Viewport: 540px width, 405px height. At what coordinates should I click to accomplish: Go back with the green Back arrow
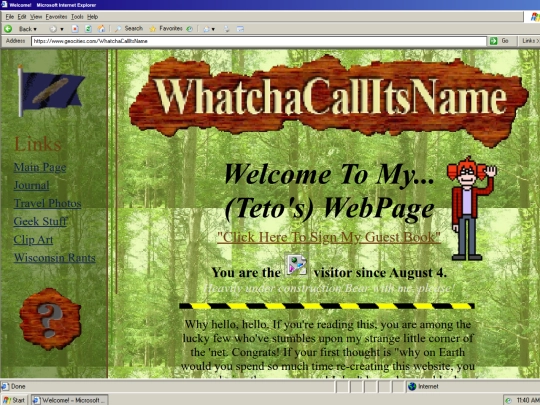(x=8, y=29)
